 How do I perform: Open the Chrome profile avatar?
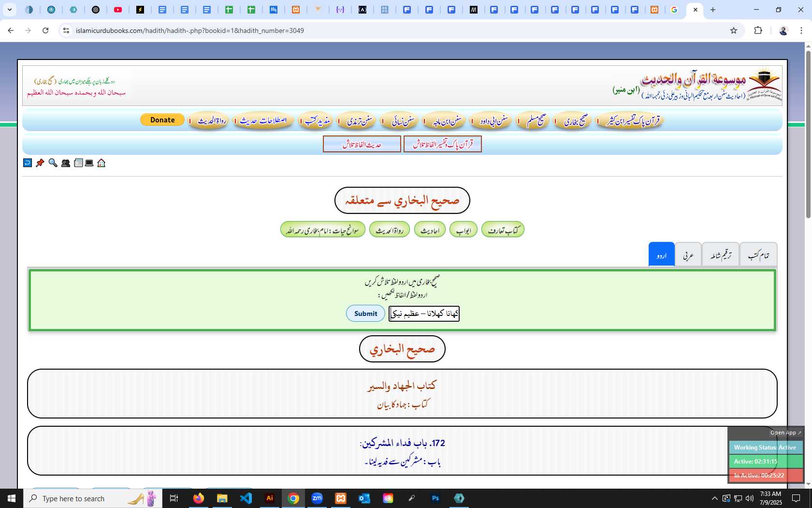(783, 30)
